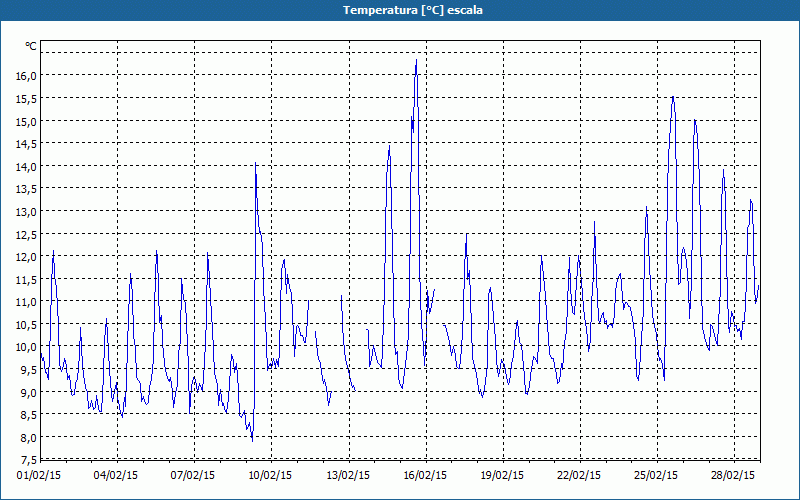
Task: Click the 11,5 y-axis label
Action: click(26, 279)
